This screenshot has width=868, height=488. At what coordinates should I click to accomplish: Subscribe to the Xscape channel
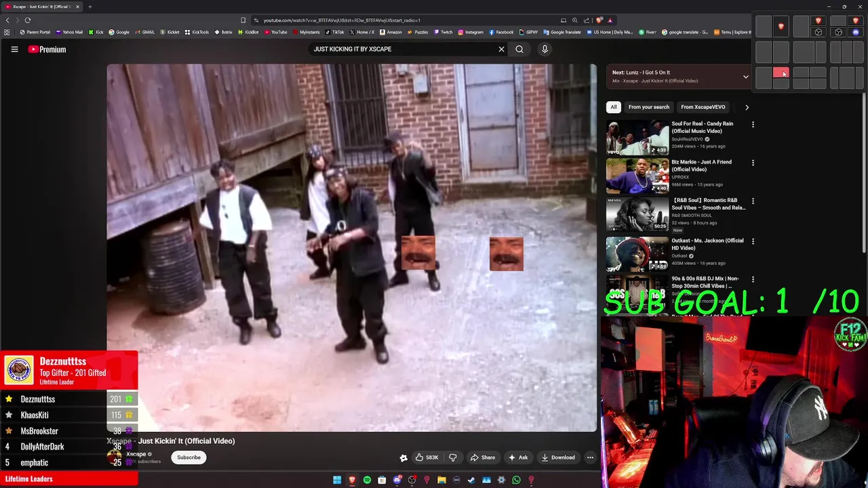tap(189, 457)
